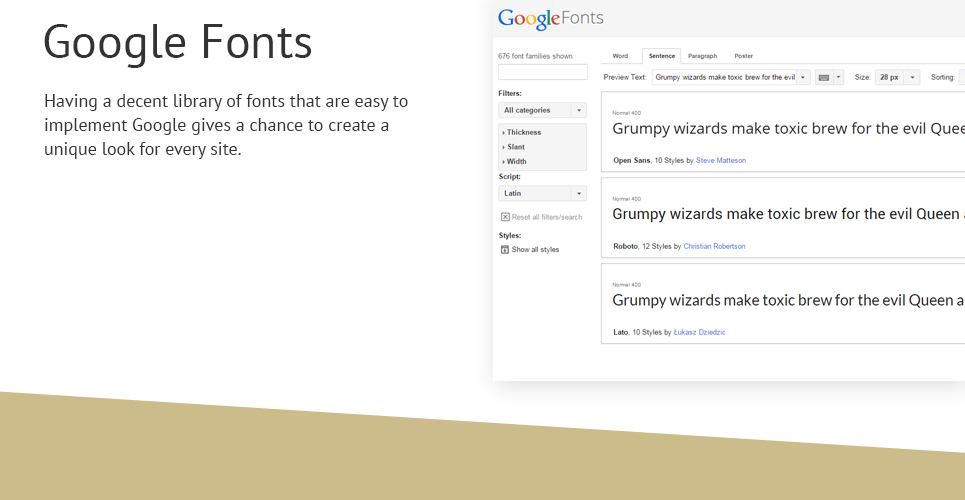Click the Styles: label
965x500 pixels.
[510, 235]
